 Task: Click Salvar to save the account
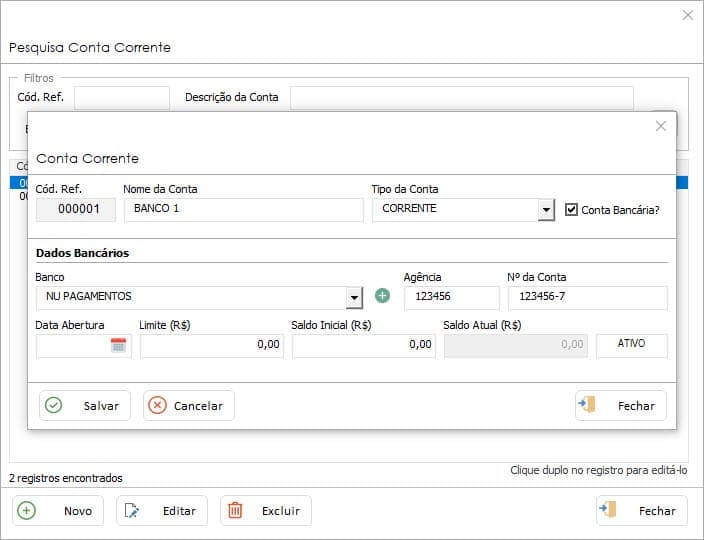[85, 406]
